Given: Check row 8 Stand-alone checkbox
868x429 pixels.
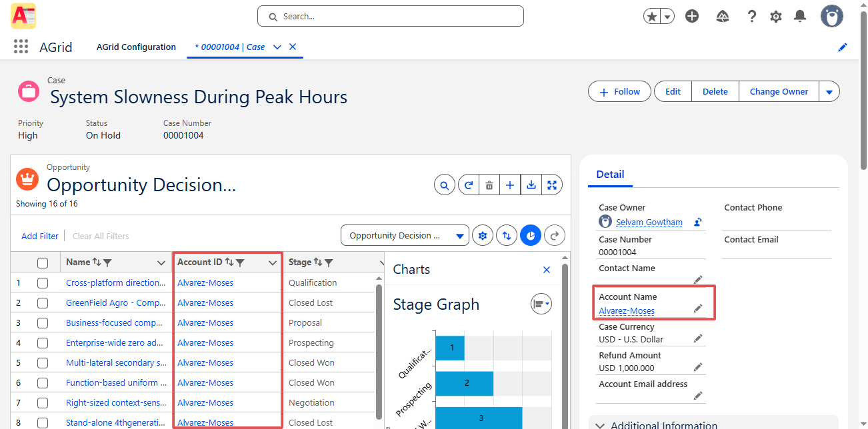Looking at the screenshot, I should pos(43,423).
